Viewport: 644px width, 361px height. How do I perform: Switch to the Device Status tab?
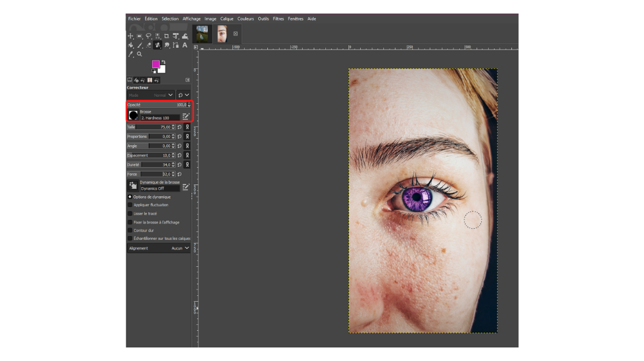click(137, 80)
